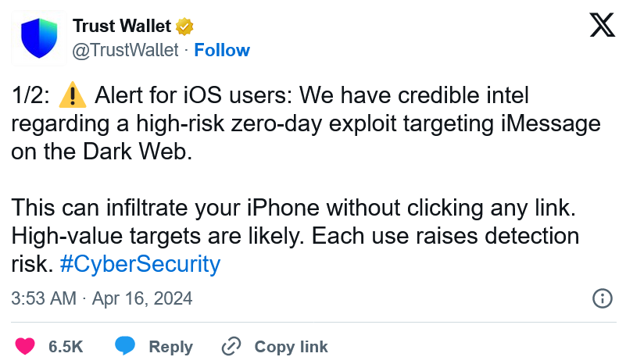626x364 pixels.
Task: Open the @TrustWallet handle link
Action: tap(125, 50)
